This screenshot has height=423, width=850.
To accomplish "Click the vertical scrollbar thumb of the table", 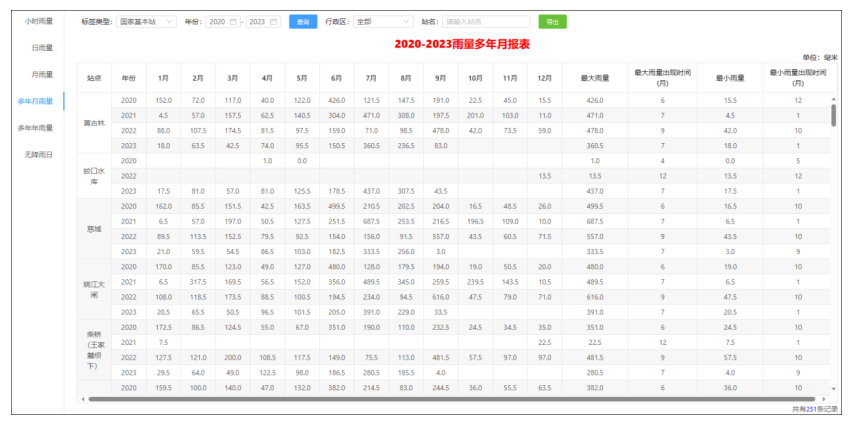I will pos(833,115).
